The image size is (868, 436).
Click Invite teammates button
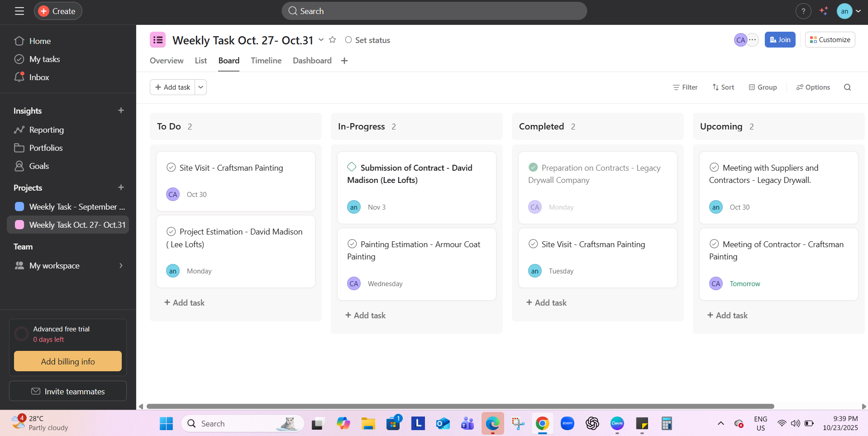(68, 391)
